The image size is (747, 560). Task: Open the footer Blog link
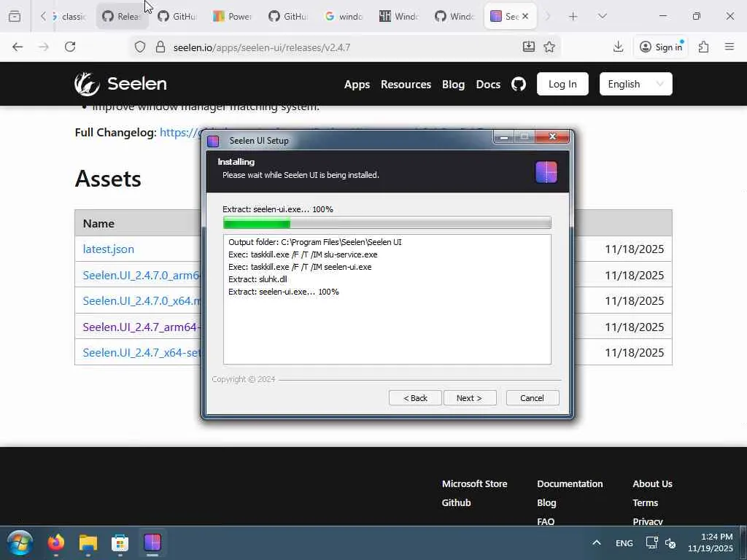click(546, 503)
